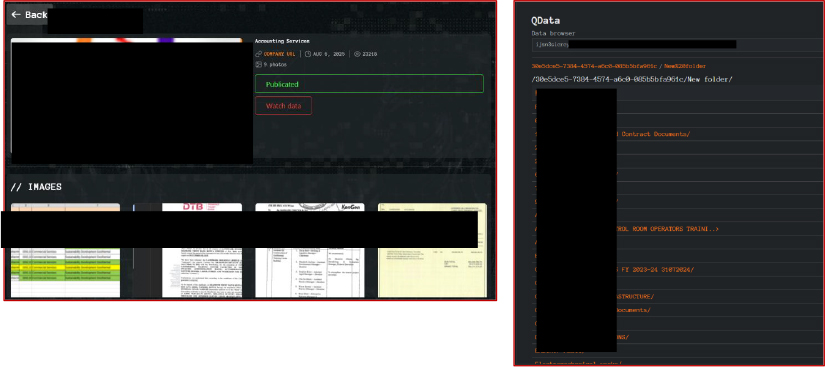Open the KenGen stamped document thumbnail
The height and width of the screenshot is (367, 825).
[310, 250]
